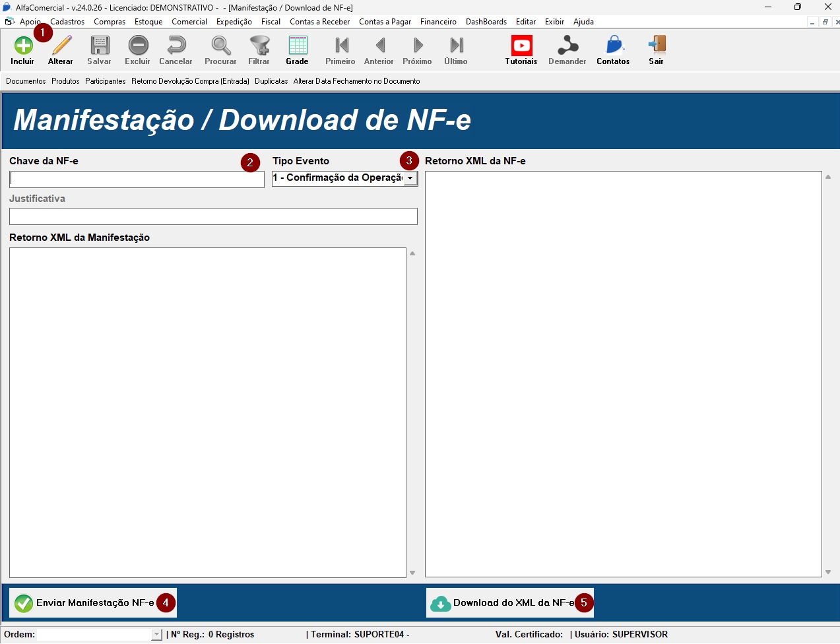Open the Ordem dropdown in status bar

click(156, 635)
